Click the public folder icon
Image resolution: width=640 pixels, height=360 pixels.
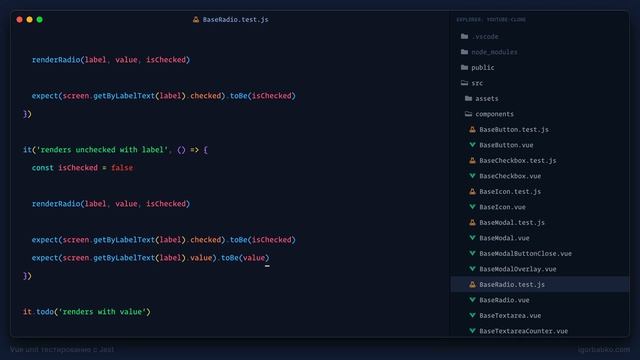(464, 67)
